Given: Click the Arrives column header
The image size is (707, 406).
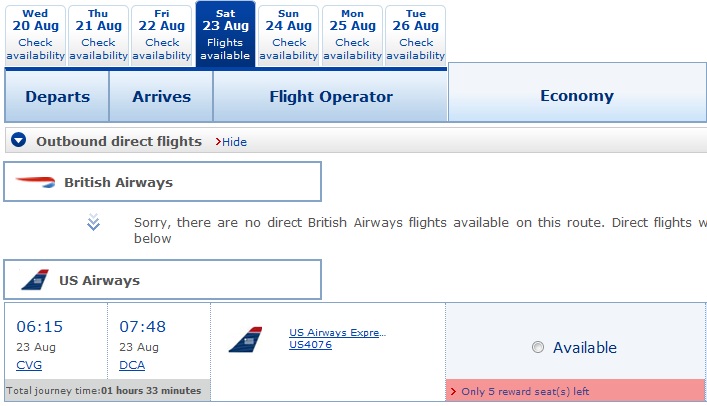Looking at the screenshot, I should [x=160, y=97].
